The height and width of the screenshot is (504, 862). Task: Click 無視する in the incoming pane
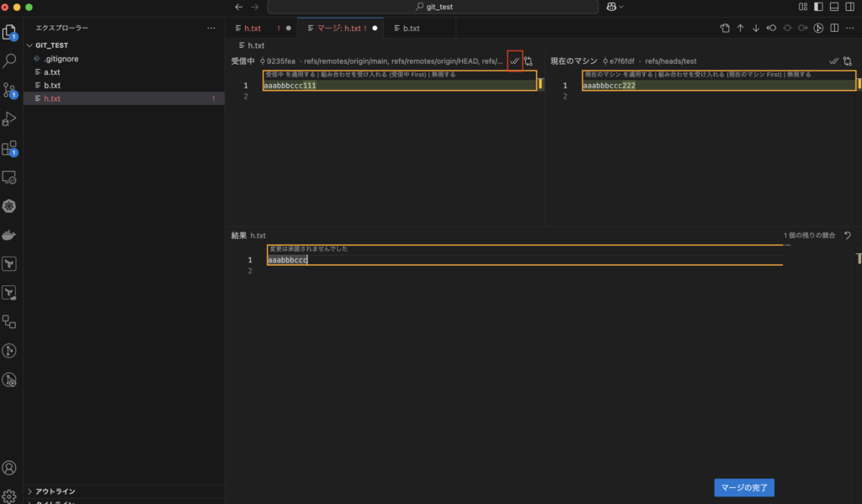pyautogui.click(x=444, y=74)
